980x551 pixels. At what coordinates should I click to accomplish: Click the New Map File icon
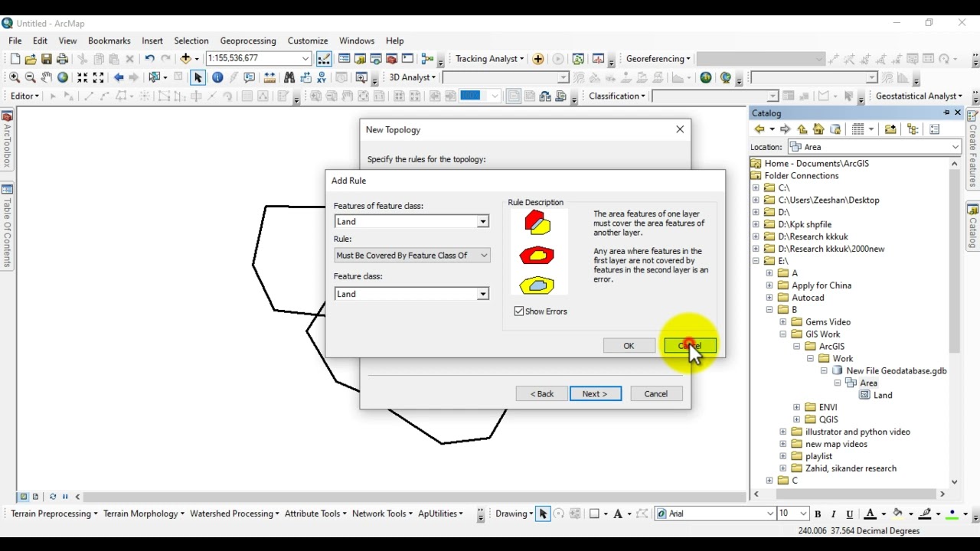click(x=15, y=59)
